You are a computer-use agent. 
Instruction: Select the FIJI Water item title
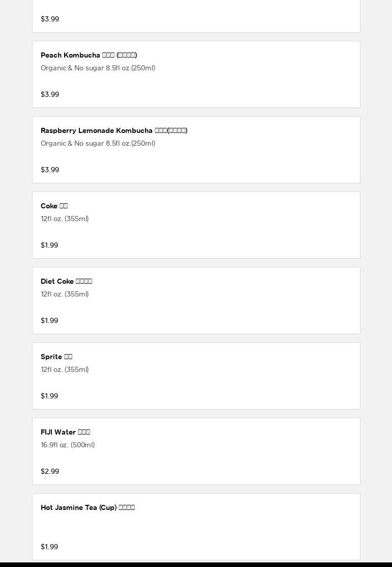pos(65,432)
